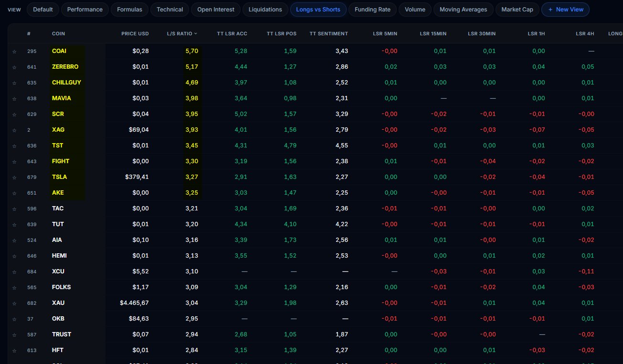Toggle favorite star for HEMI
This screenshot has width=623, height=364.
(x=14, y=256)
